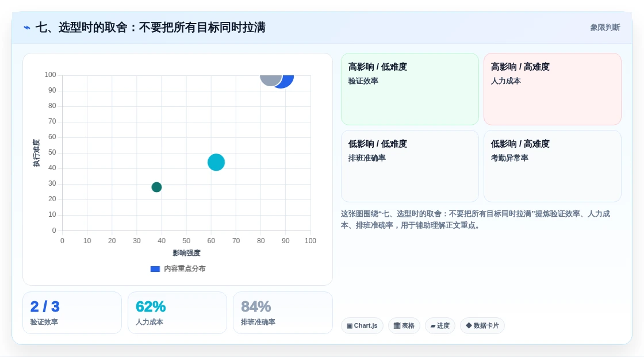The height and width of the screenshot is (357, 644).
Task: Click the 数据卡片 tag chip
Action: pyautogui.click(x=482, y=326)
